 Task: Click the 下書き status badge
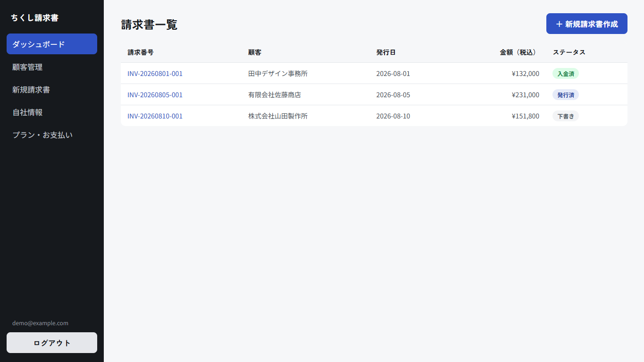pos(566,116)
